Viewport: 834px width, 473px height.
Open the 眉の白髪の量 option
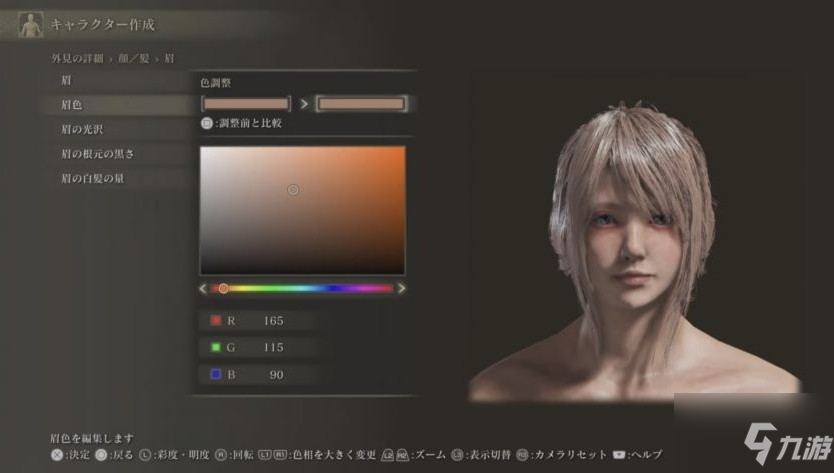tap(114, 178)
